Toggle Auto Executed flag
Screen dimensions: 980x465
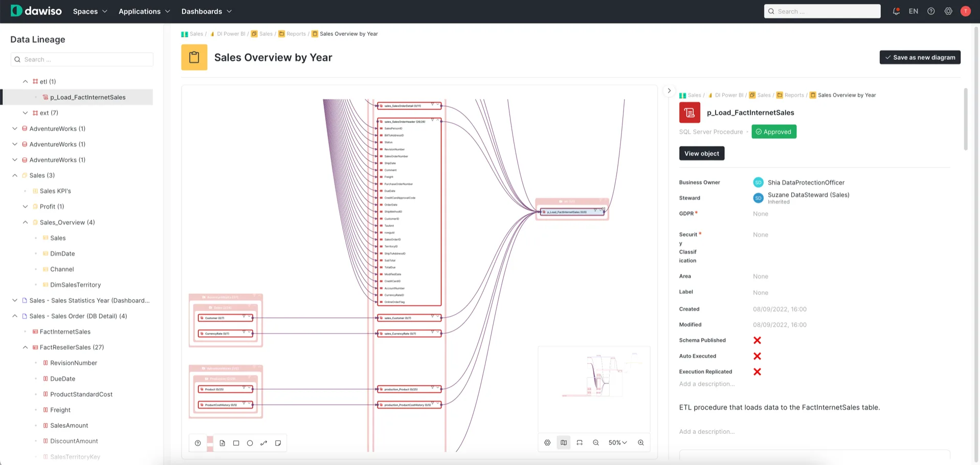[x=758, y=356]
